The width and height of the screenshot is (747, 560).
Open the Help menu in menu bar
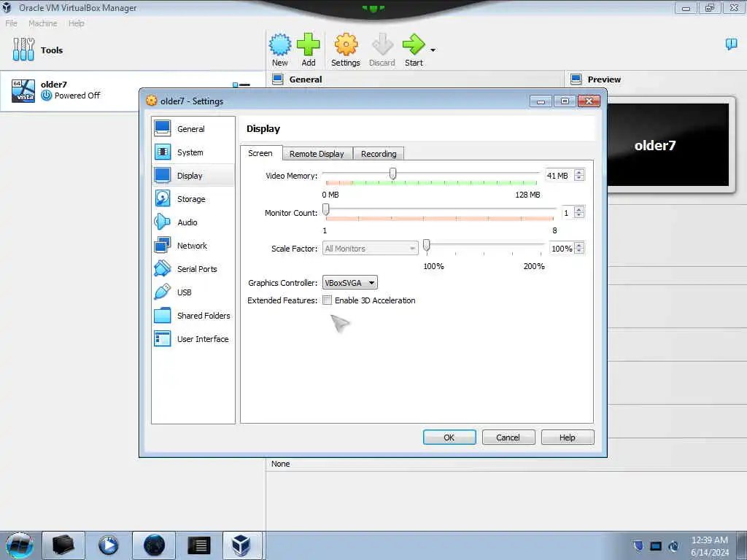pos(76,23)
